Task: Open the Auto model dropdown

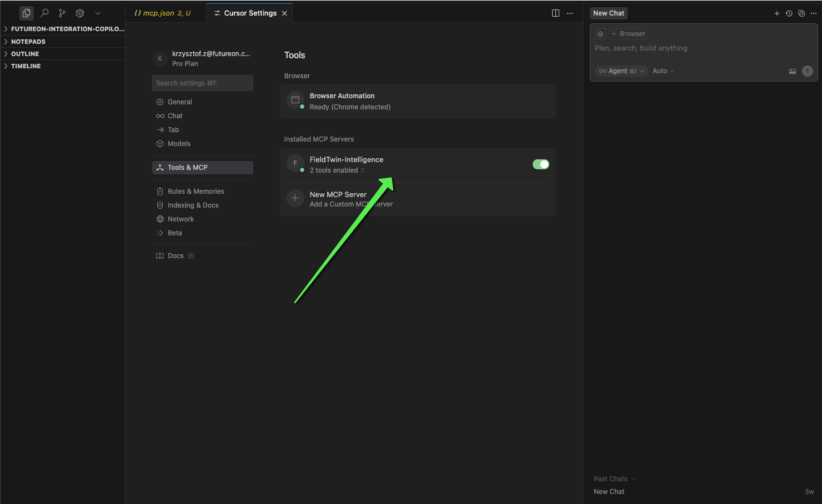Action: click(663, 71)
